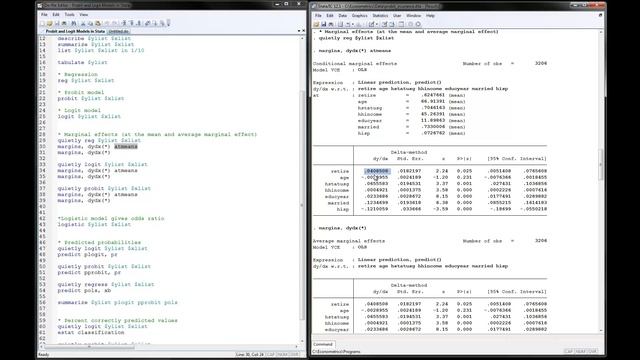Open the Viewer from Stata toolbar

click(348, 24)
